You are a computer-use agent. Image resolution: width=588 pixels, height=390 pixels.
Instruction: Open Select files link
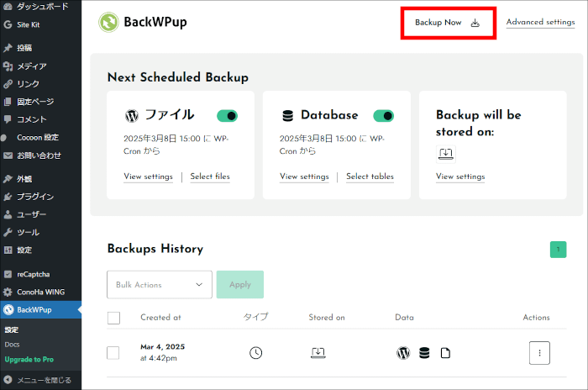(210, 177)
